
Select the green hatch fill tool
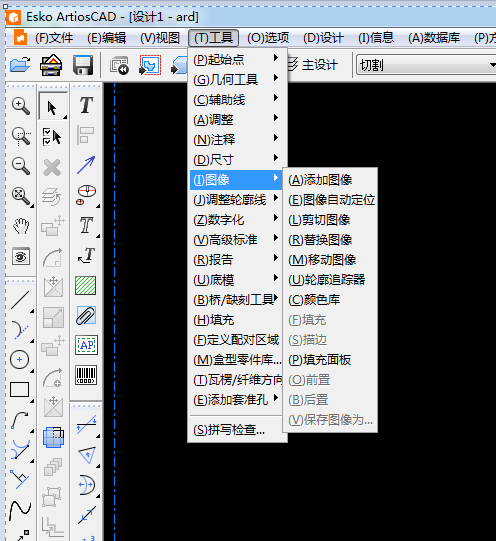click(86, 285)
